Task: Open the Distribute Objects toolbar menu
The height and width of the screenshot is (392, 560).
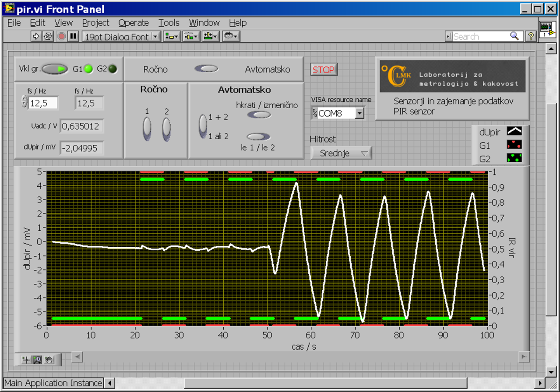Action: 191,36
